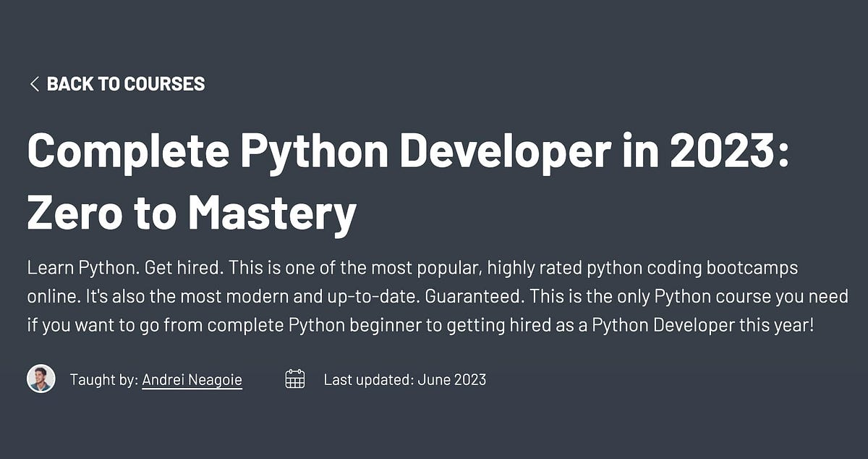
Task: Select the circular profile picture of Andrei
Action: pos(42,379)
